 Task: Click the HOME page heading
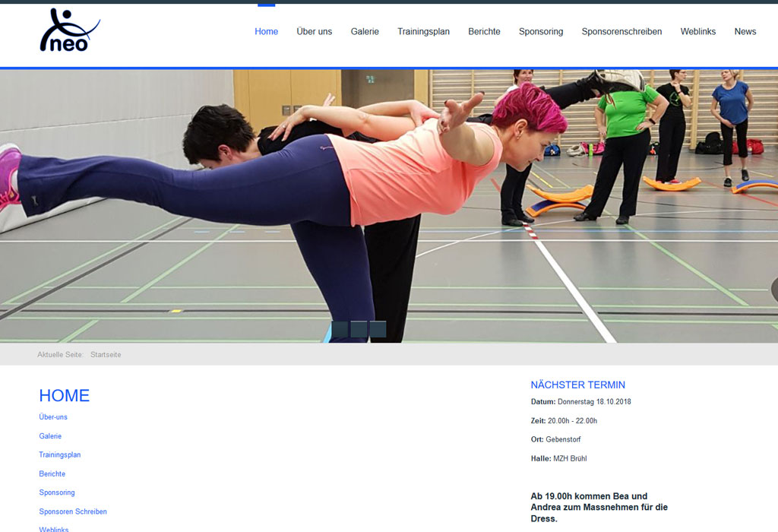click(x=65, y=395)
